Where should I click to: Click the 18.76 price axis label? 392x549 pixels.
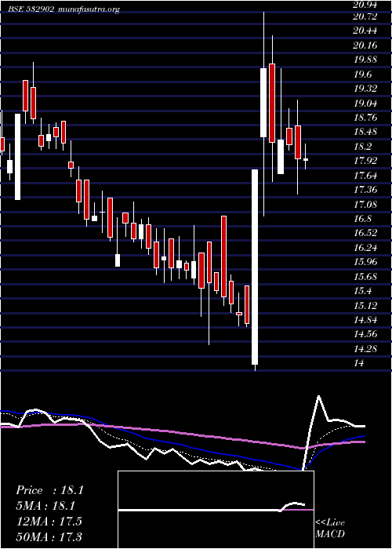coord(365,118)
